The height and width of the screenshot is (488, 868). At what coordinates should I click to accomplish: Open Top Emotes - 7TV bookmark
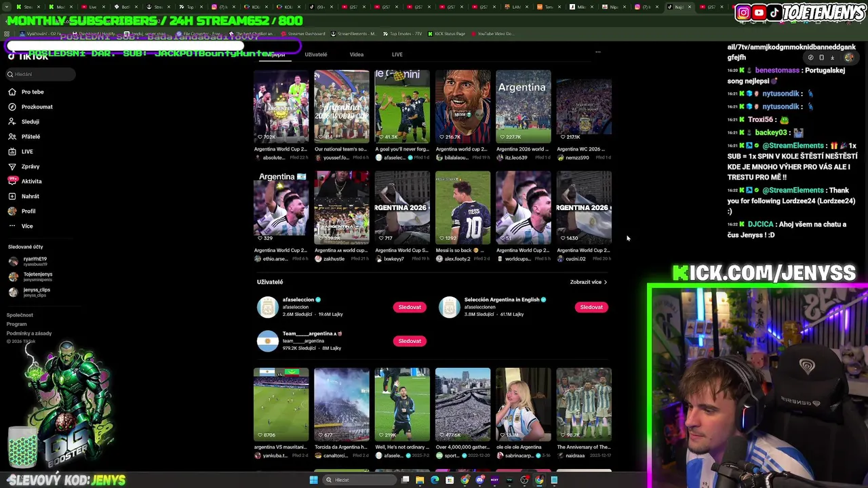click(x=403, y=34)
